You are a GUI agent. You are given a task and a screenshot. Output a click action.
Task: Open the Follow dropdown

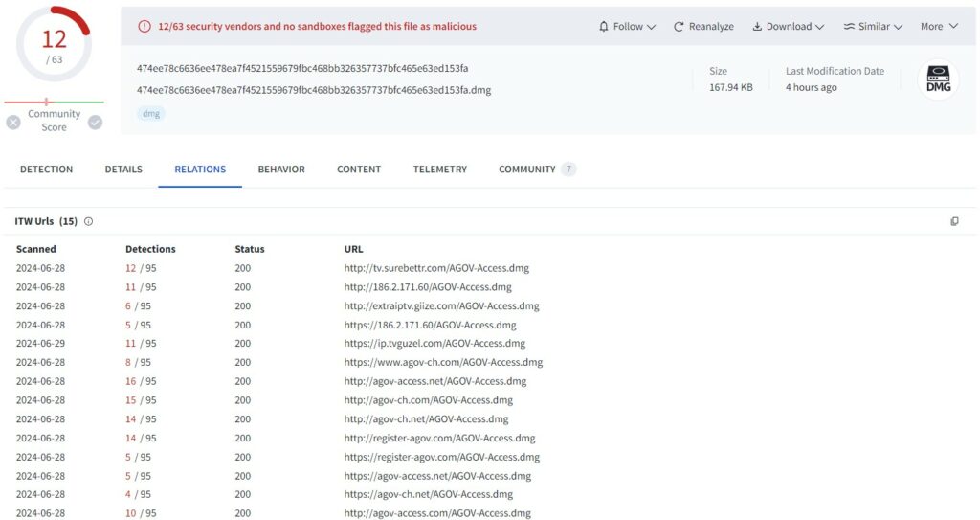[x=627, y=27]
